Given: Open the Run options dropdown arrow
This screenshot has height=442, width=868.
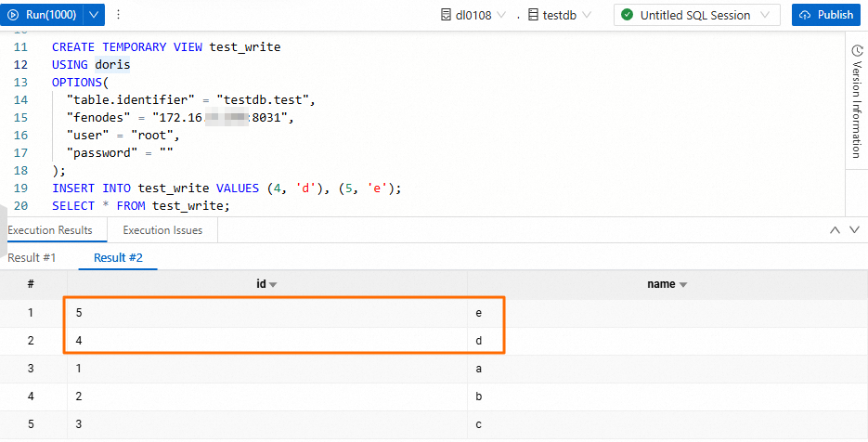Looking at the screenshot, I should [x=94, y=15].
